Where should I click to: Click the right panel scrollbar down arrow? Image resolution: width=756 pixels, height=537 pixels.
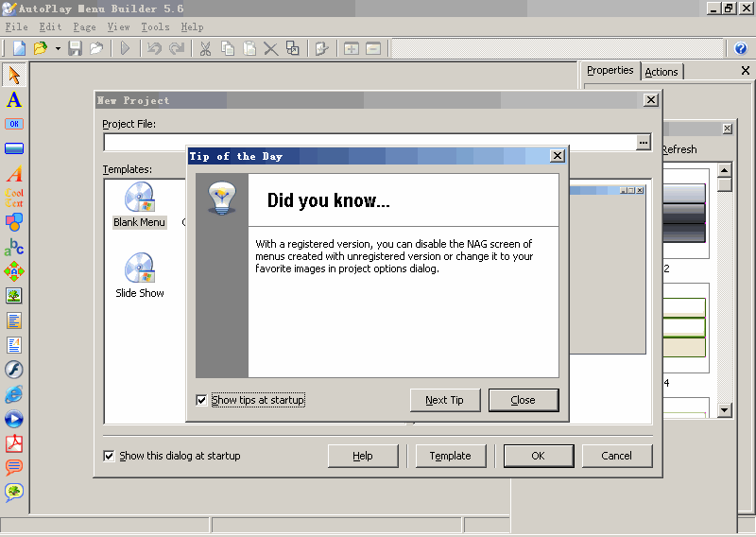725,410
